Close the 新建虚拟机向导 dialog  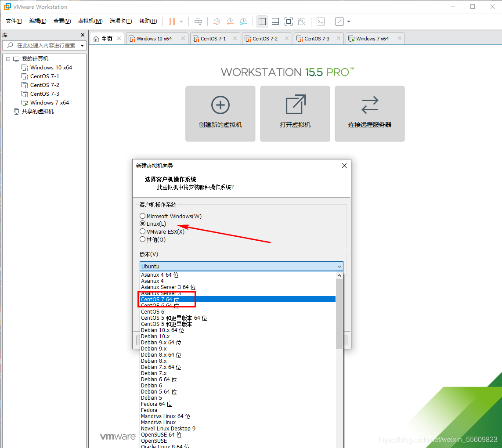[x=344, y=166]
